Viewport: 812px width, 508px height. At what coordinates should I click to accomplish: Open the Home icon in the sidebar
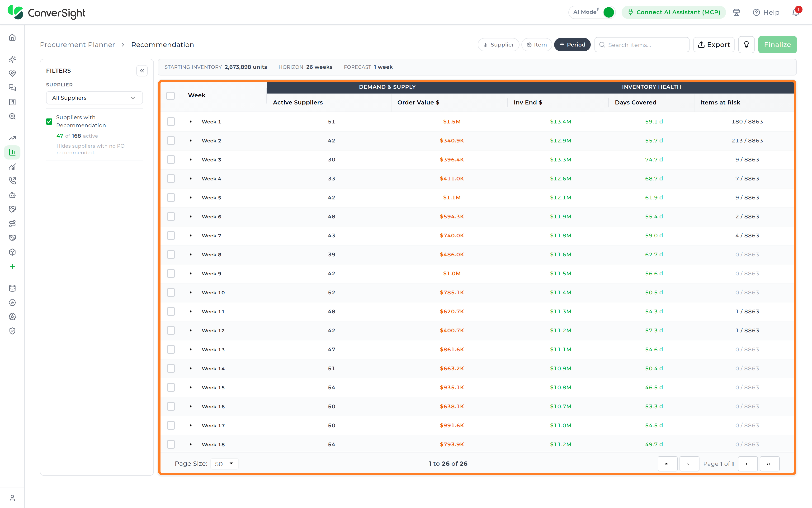point(12,37)
